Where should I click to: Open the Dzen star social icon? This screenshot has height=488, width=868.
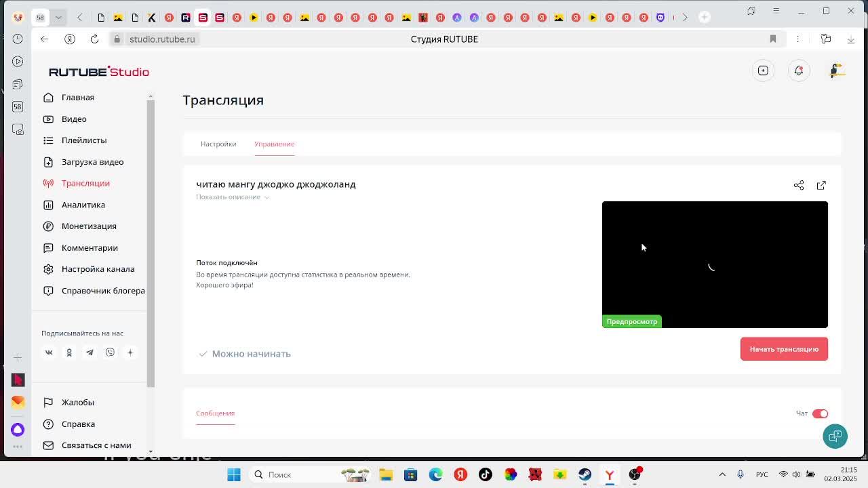click(130, 352)
